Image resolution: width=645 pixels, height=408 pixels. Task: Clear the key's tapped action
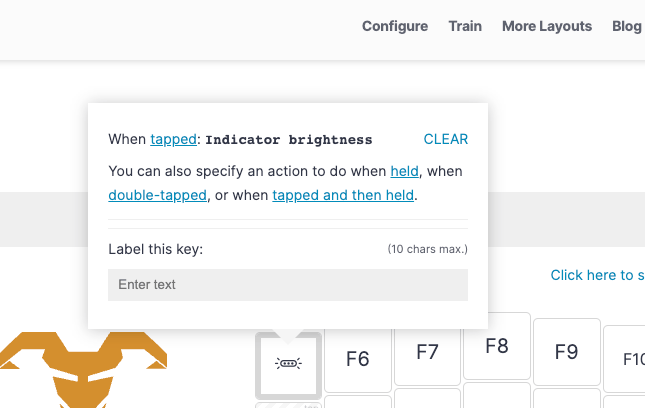445,139
